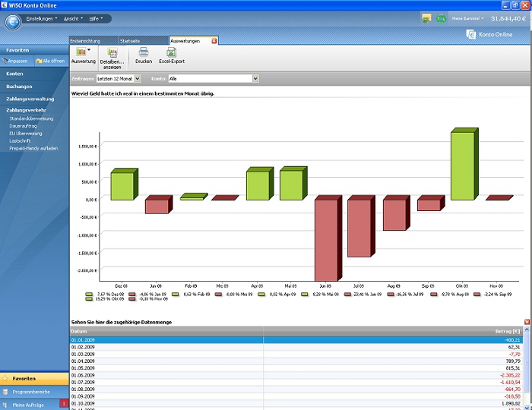Open Dauerauftrag from Zahlungsverkehr list
This screenshot has width=532, height=410.
(x=25, y=126)
